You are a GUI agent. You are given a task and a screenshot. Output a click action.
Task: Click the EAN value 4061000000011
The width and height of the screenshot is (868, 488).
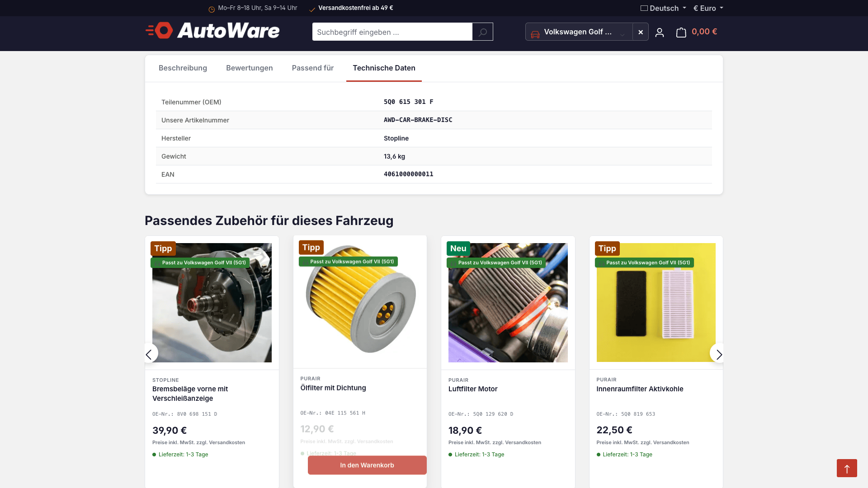pyautogui.click(x=409, y=174)
